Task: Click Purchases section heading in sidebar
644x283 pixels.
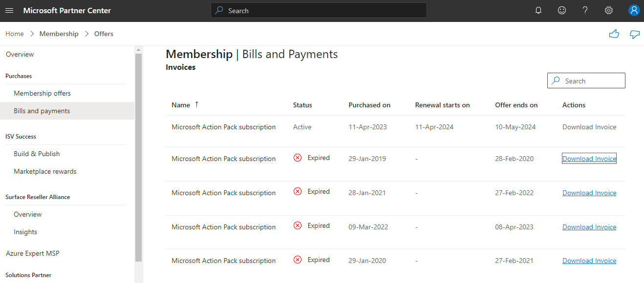Action: [x=19, y=76]
